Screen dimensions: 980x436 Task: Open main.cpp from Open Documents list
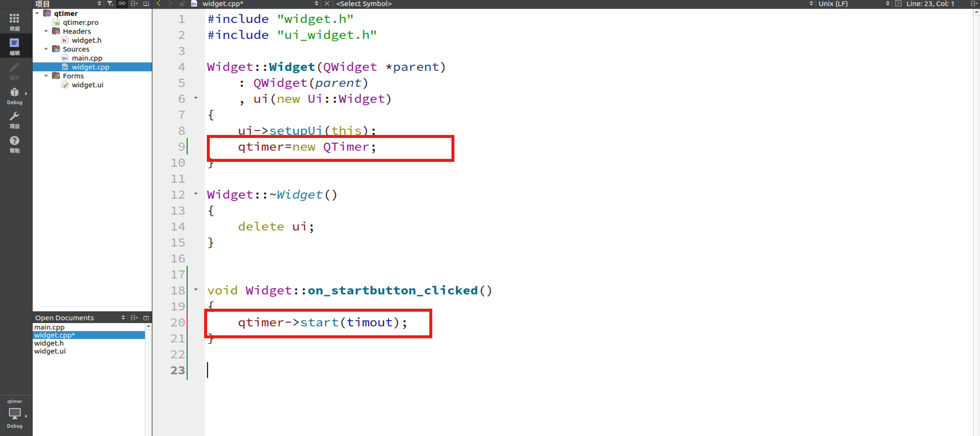pos(49,327)
